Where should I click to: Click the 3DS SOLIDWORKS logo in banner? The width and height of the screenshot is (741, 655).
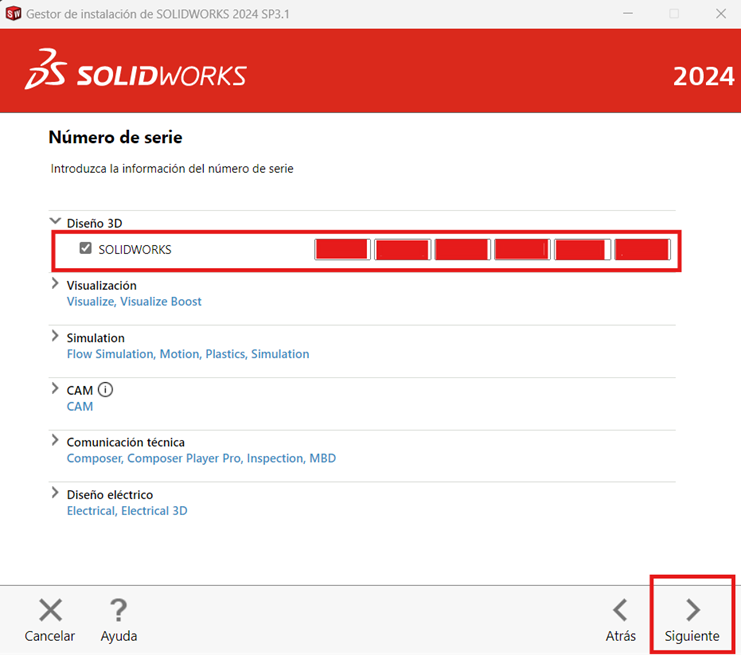[136, 69]
